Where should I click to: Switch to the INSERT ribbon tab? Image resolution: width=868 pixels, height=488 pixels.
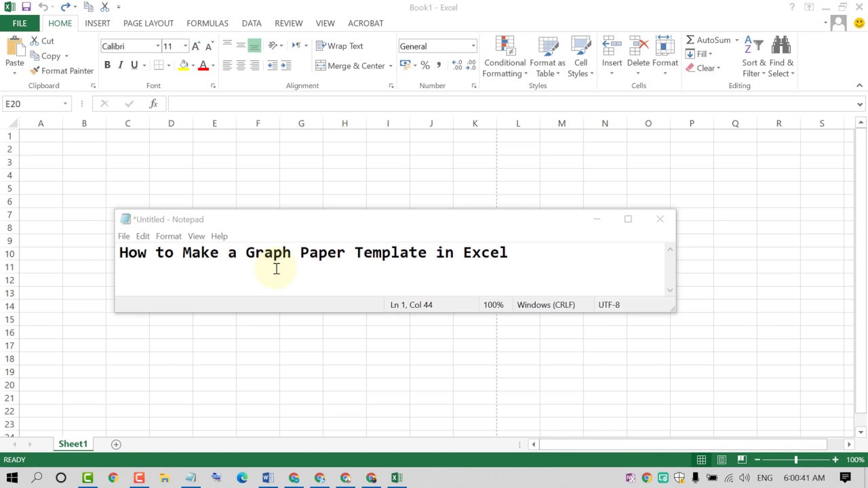point(98,23)
